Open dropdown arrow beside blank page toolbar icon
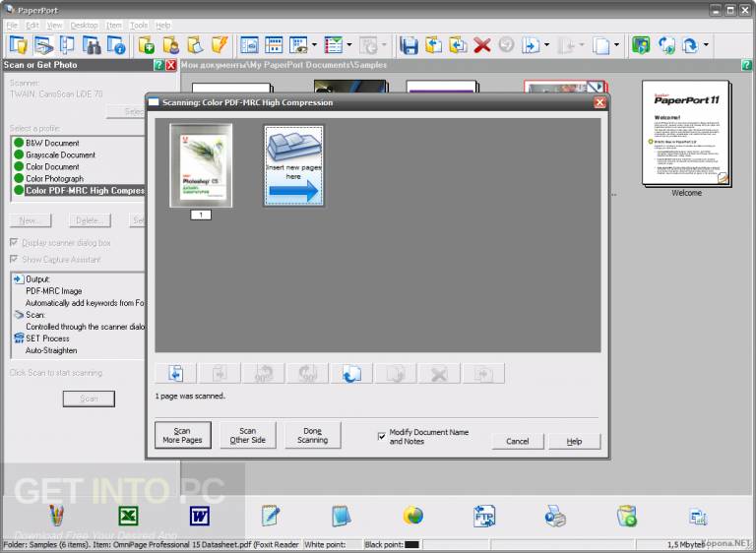 pos(616,45)
